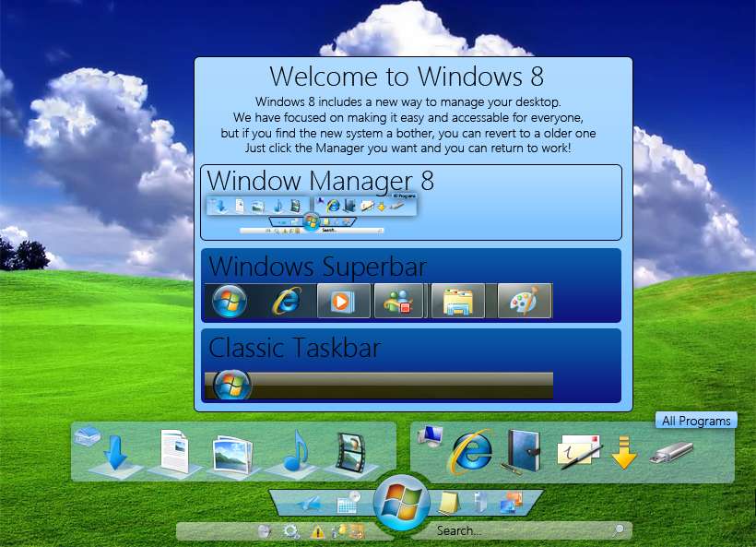This screenshot has width=756, height=547.
Task: Click Paint palette in the Superbar preview
Action: tap(525, 301)
